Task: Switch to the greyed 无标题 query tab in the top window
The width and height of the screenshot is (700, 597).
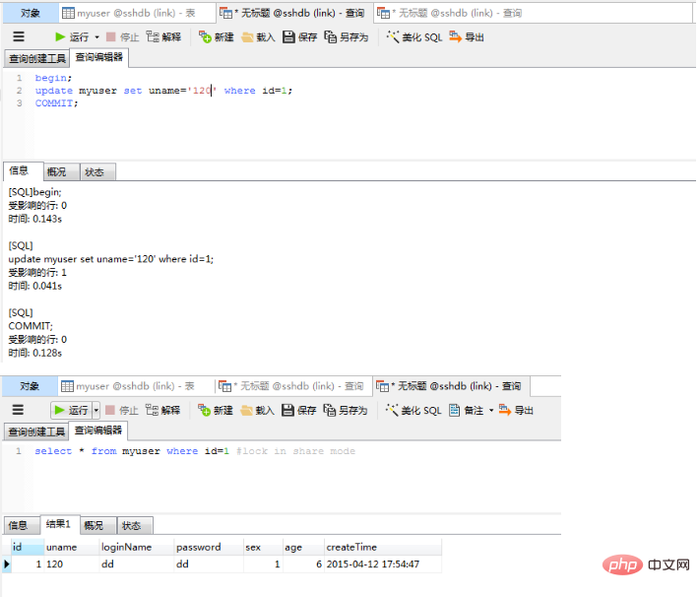Action: 451,13
